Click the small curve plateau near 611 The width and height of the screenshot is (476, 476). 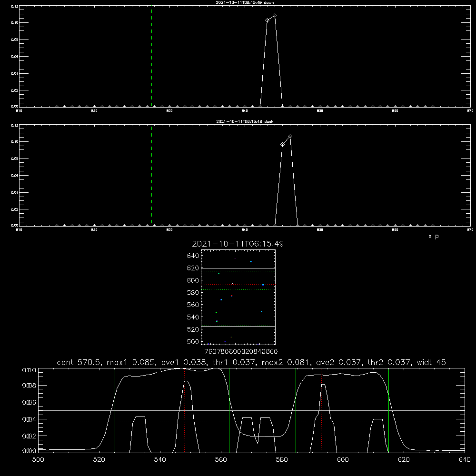click(x=377, y=419)
